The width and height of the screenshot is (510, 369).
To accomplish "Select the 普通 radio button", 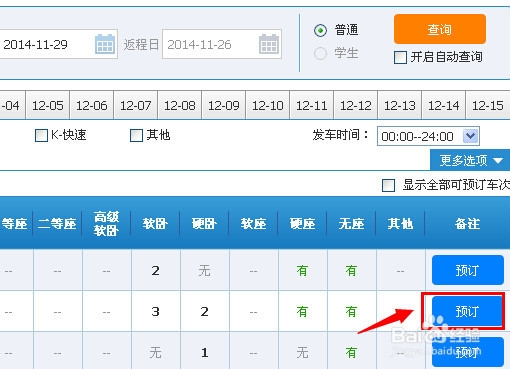I will click(x=320, y=31).
